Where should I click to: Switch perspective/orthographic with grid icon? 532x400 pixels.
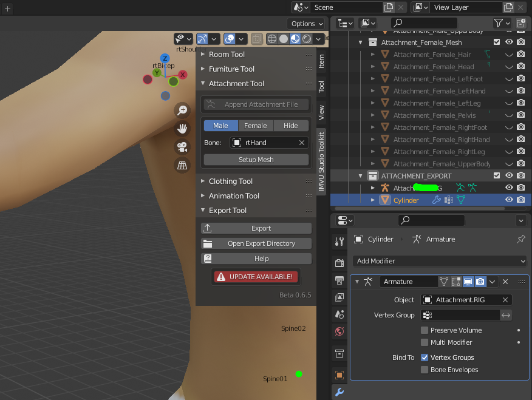coord(182,164)
